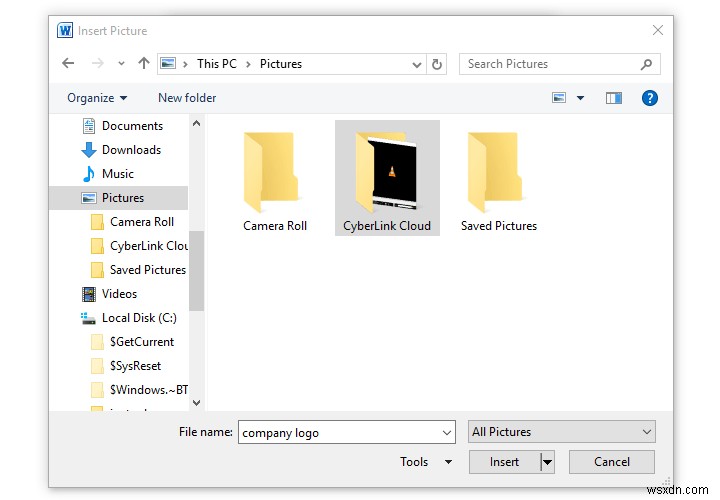Click the Refresh button in address bar
Image resolution: width=720 pixels, height=500 pixels.
pyautogui.click(x=437, y=64)
